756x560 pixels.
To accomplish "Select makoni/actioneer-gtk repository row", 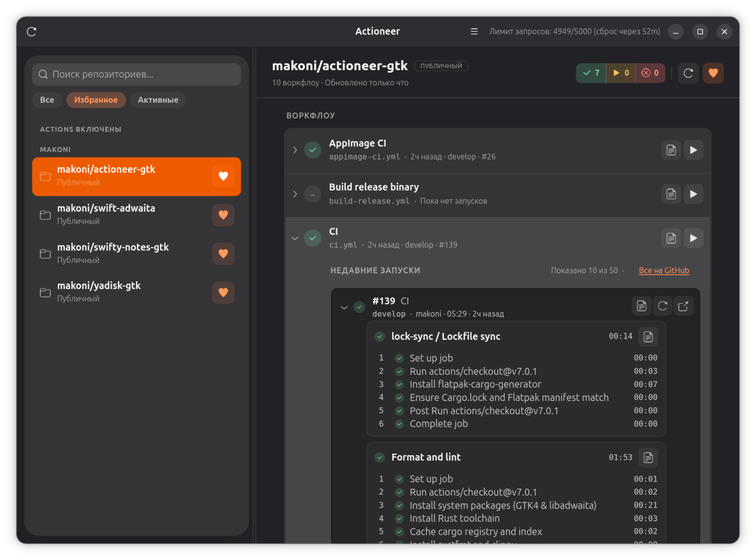I will coord(137,176).
